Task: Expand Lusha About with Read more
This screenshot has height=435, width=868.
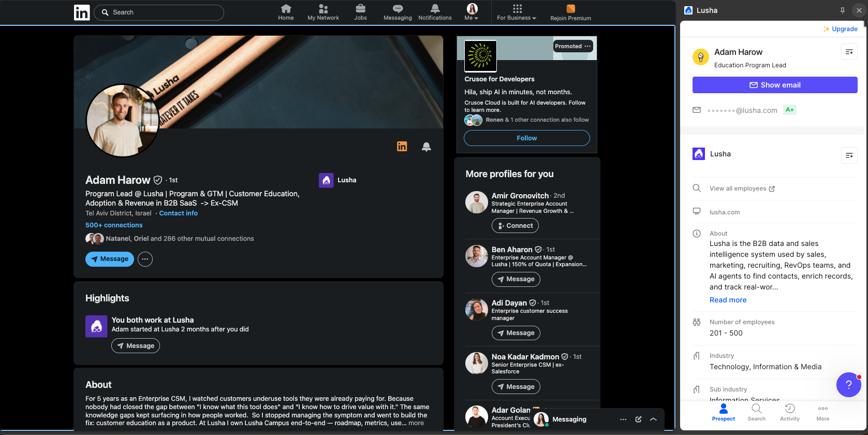Action: pyautogui.click(x=728, y=300)
